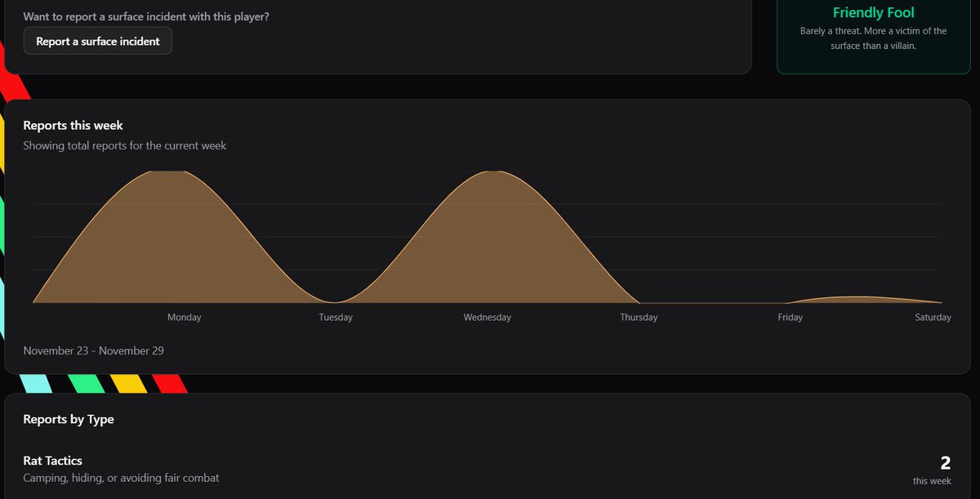Select the Thursday axis label

pos(638,317)
